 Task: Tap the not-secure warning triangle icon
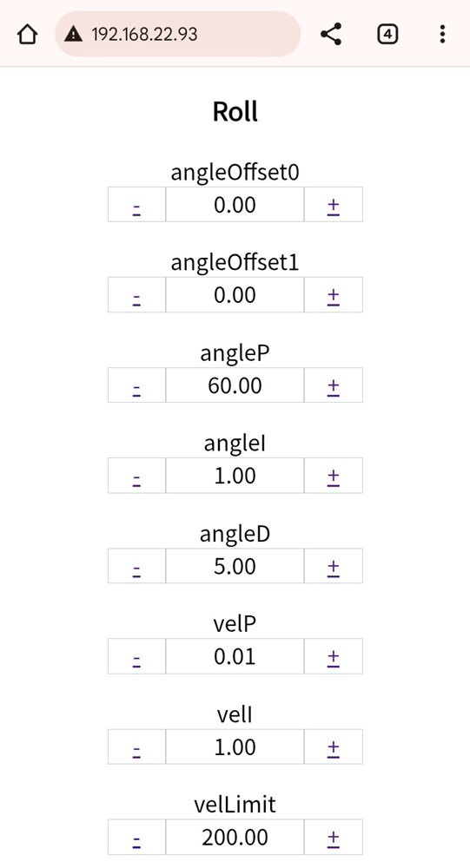coord(73,35)
